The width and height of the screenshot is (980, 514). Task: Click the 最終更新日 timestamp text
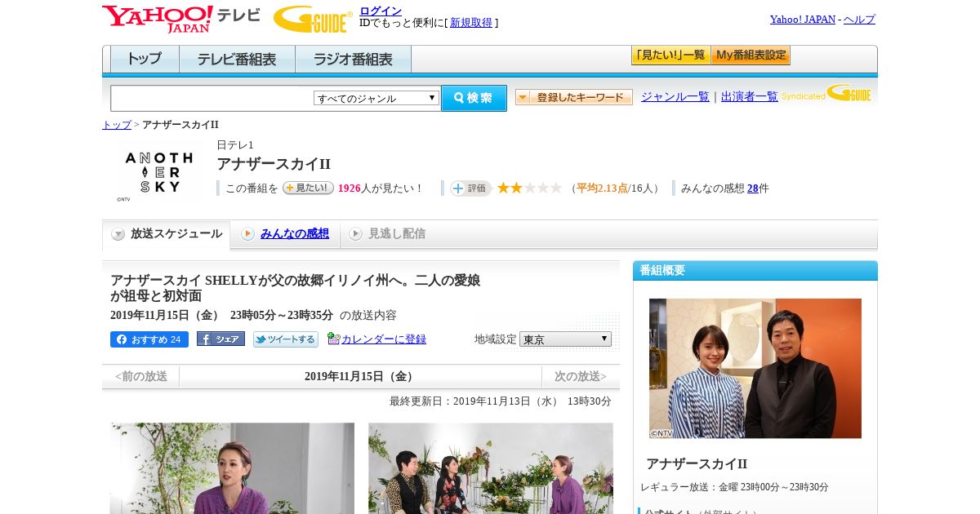tap(501, 401)
